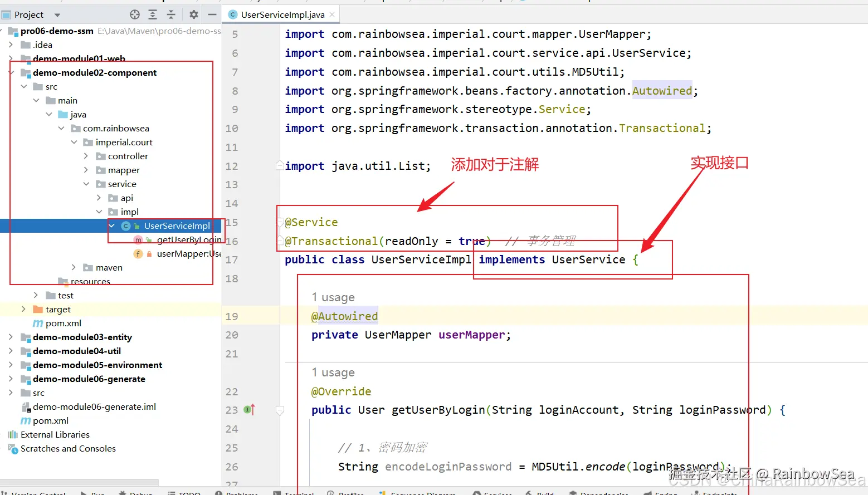Collapse the impl package
This screenshot has width=868, height=495.
click(99, 212)
